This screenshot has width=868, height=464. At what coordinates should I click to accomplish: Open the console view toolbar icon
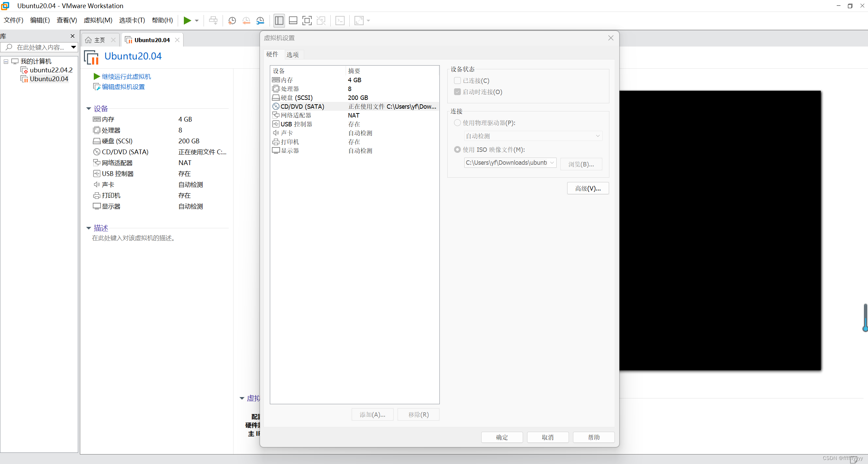coord(340,21)
